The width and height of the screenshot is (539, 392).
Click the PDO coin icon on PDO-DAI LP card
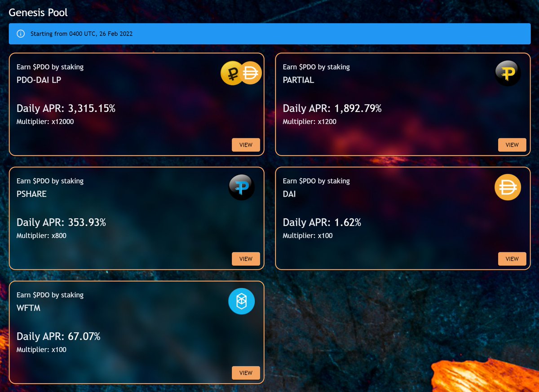coord(231,73)
